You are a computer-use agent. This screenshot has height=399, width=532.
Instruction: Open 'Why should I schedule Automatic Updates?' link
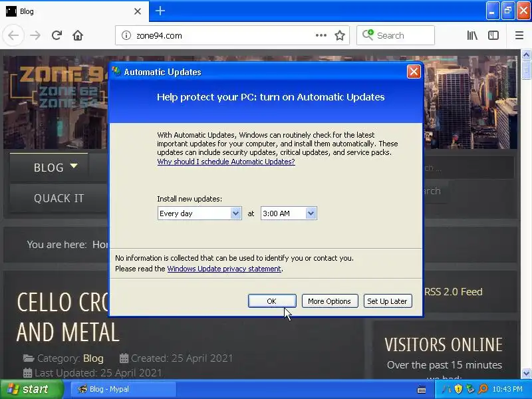pos(226,162)
